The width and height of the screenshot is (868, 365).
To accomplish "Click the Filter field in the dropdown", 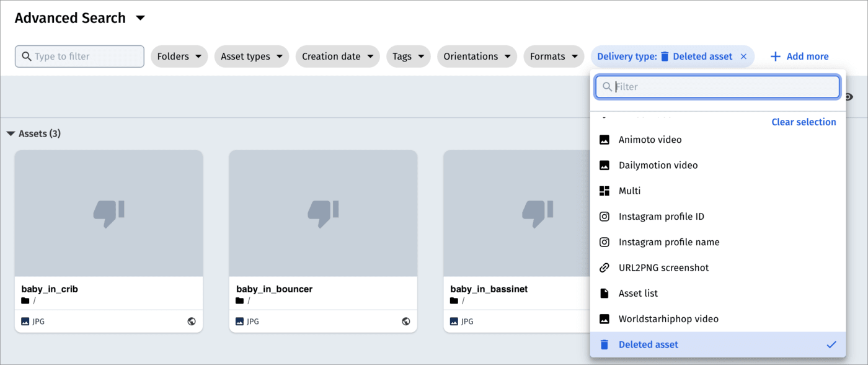I will point(718,87).
